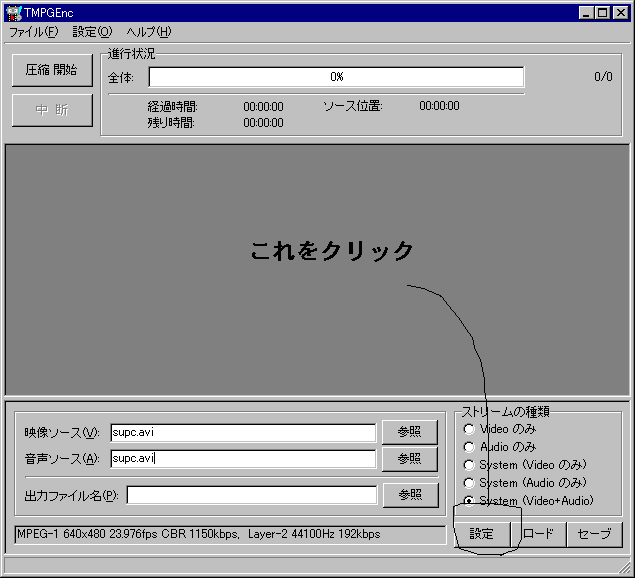The image size is (635, 578).
Task: Click the 残り時間 00:00:00 value
Action: (263, 123)
